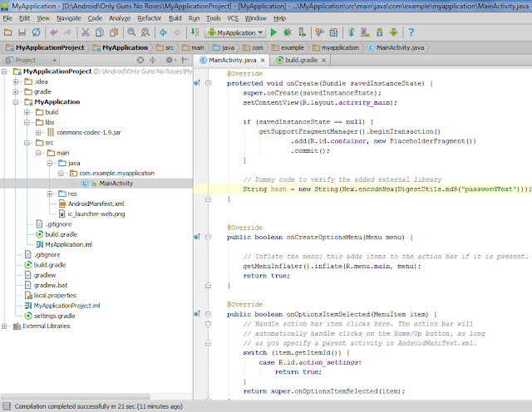Click MyApplicationProject breadcrumb
The image size is (532, 412).
coord(45,47)
